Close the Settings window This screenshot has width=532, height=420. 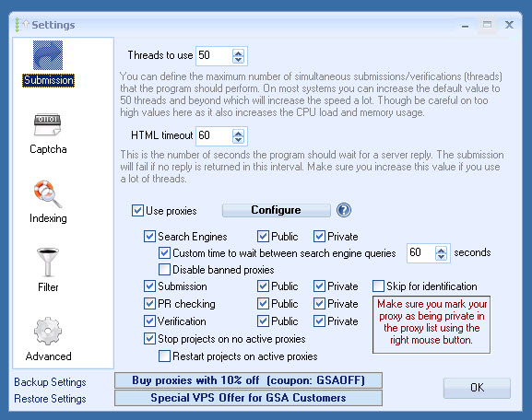pyautogui.click(x=509, y=25)
